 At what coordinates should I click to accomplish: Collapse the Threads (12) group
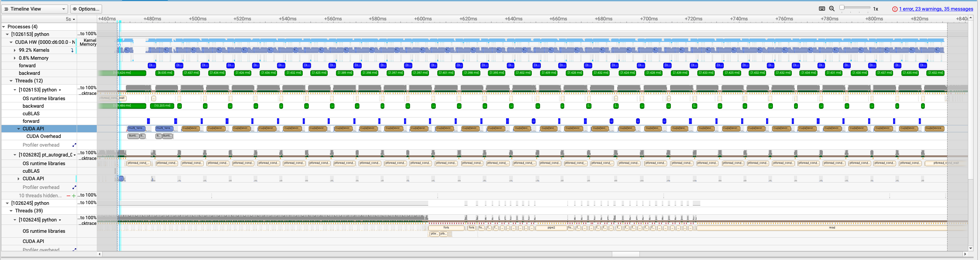pyautogui.click(x=11, y=81)
